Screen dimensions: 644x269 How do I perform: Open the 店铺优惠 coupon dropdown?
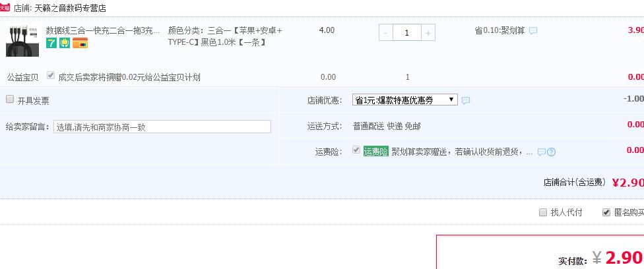coord(405,100)
